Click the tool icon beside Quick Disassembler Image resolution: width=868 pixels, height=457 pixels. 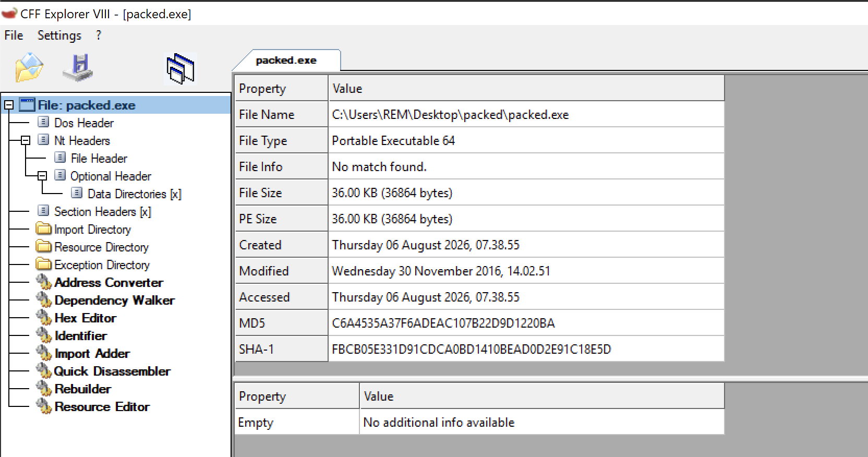44,370
